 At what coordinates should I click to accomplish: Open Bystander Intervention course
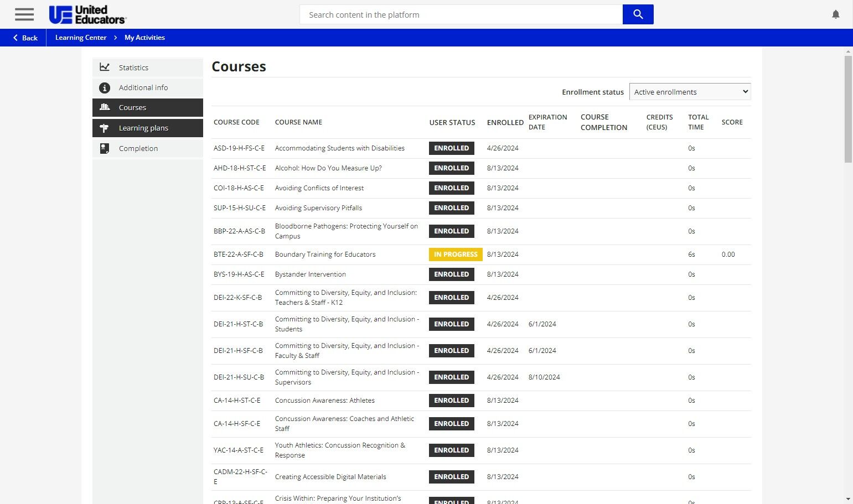coord(311,274)
